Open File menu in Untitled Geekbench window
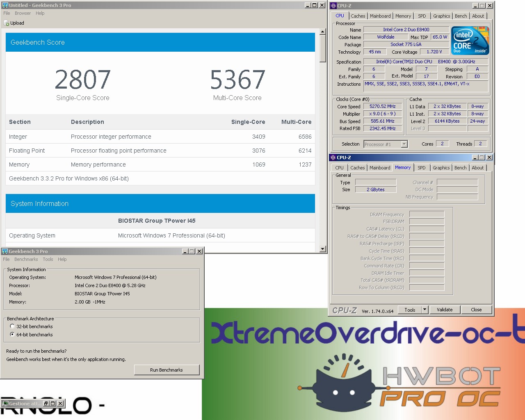The height and width of the screenshot is (420, 525). pyautogui.click(x=7, y=13)
